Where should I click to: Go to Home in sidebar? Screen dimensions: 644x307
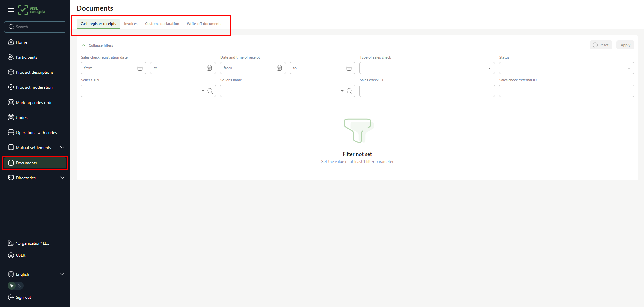coord(21,42)
